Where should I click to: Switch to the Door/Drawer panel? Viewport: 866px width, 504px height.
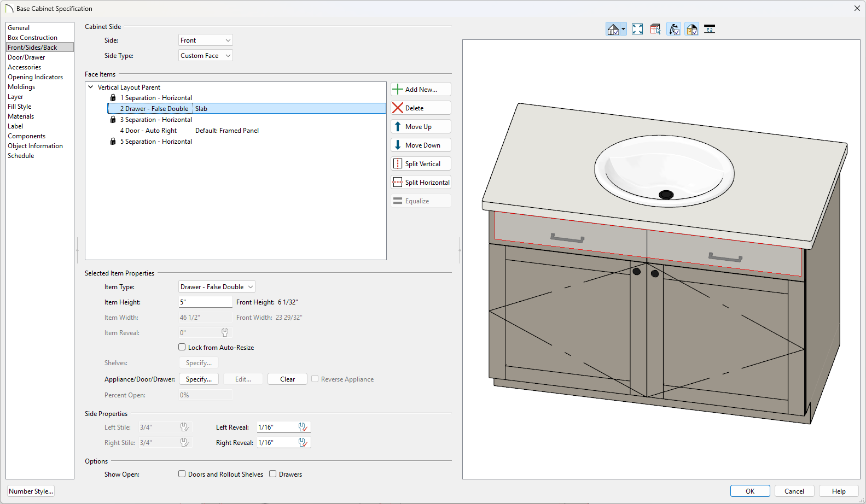26,57
